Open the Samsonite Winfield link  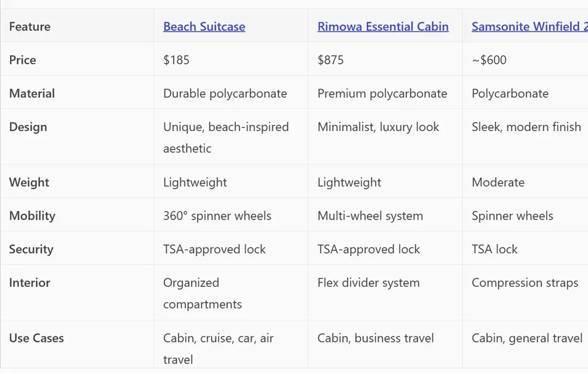point(529,27)
